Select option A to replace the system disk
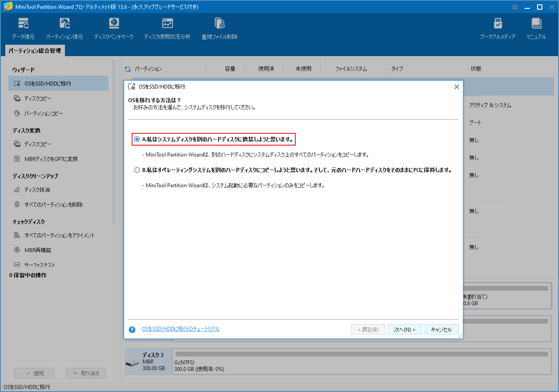559x392 pixels. 137,139
